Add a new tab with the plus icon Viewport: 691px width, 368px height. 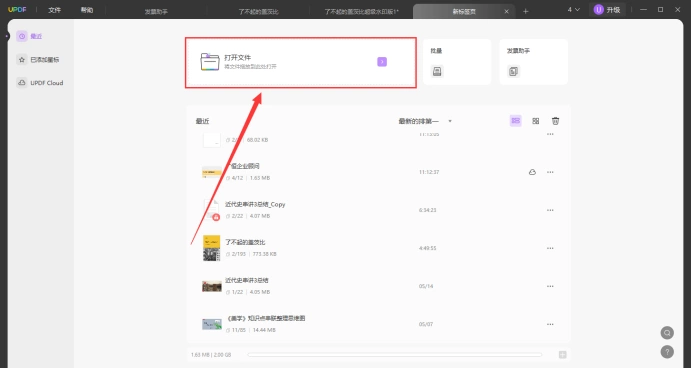click(525, 11)
